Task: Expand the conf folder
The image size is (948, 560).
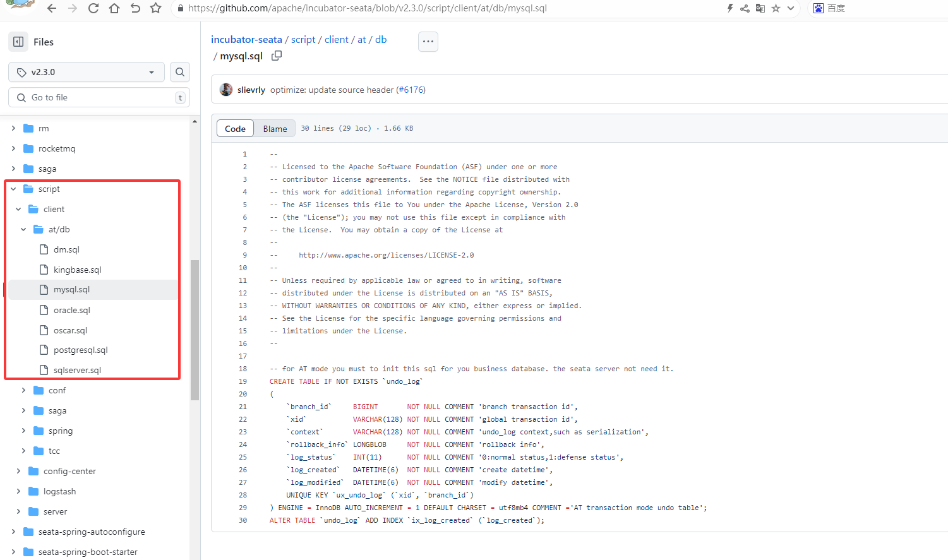Action: click(x=23, y=390)
